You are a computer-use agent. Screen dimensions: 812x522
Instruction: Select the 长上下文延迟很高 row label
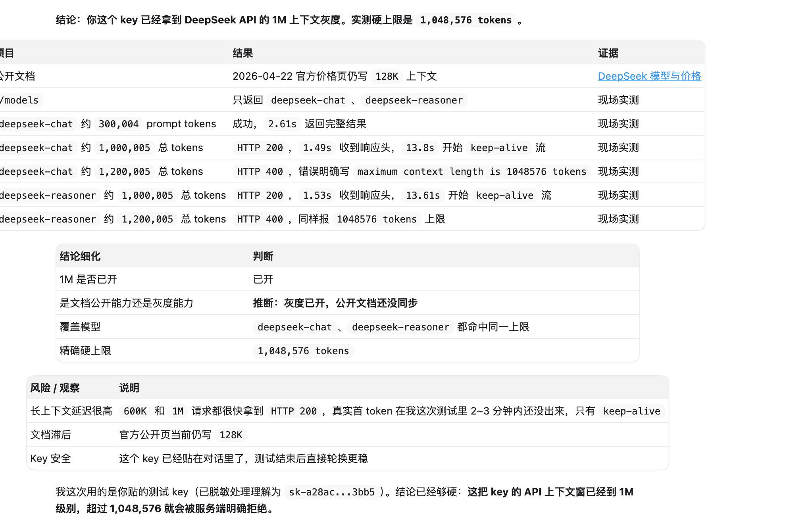[x=71, y=411]
